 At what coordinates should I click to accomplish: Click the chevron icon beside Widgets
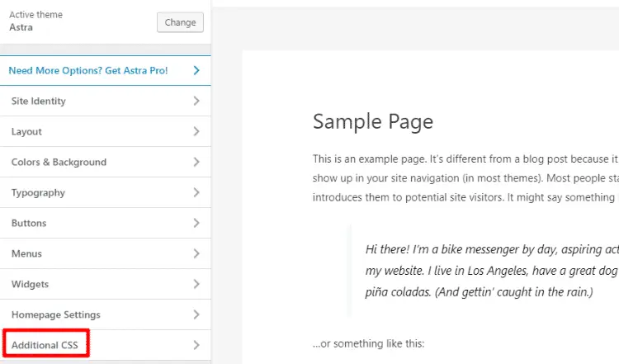click(196, 284)
